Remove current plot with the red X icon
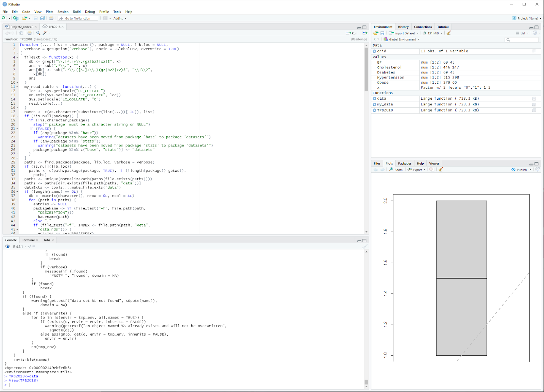544x392 pixels. 431,169
